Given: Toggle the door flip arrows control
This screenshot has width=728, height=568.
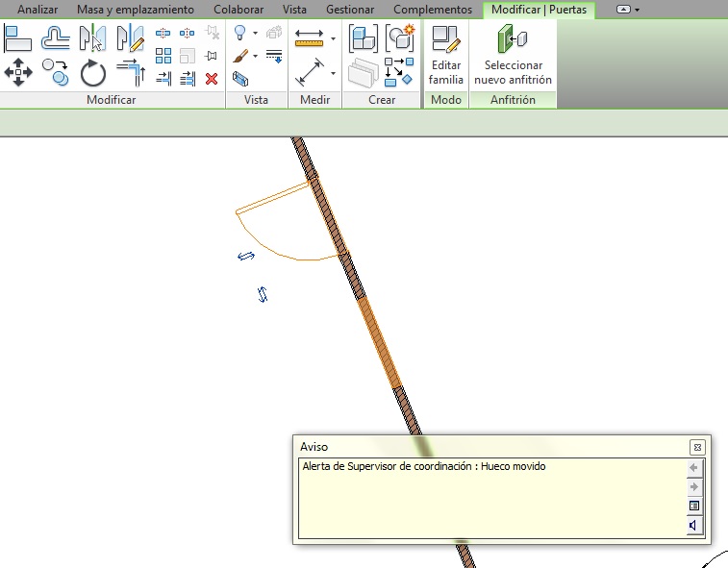Looking at the screenshot, I should click(x=246, y=256).
